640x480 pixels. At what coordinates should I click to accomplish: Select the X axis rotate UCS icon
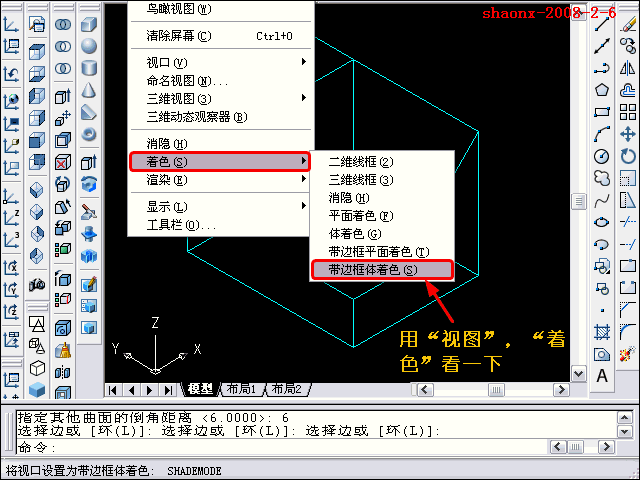[11, 268]
